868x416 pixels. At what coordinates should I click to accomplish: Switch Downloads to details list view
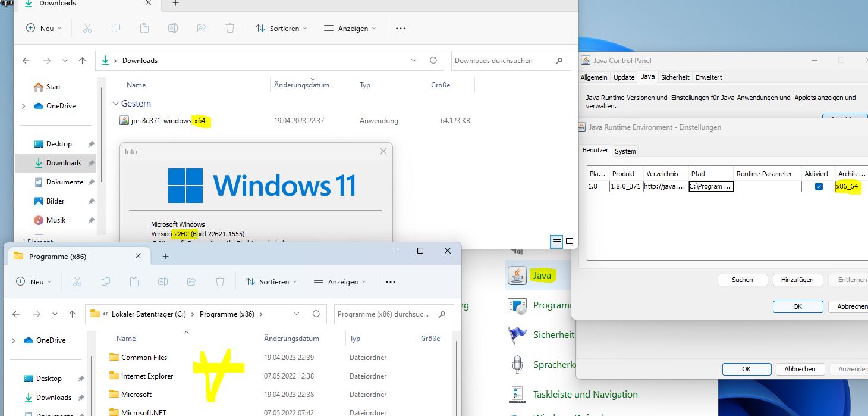point(556,242)
